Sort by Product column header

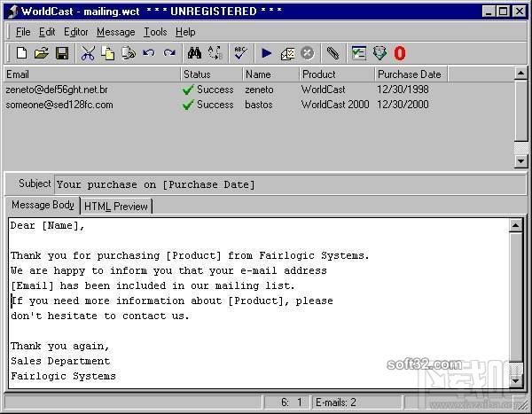tap(337, 74)
